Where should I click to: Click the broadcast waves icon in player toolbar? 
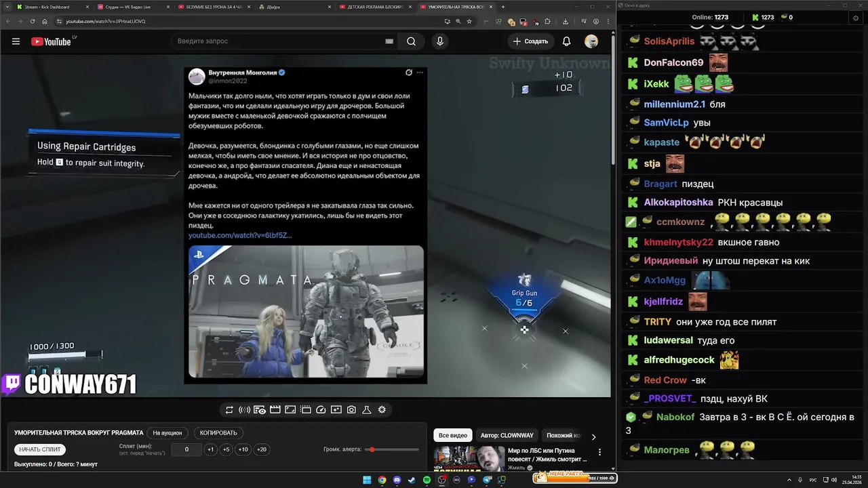(244, 410)
